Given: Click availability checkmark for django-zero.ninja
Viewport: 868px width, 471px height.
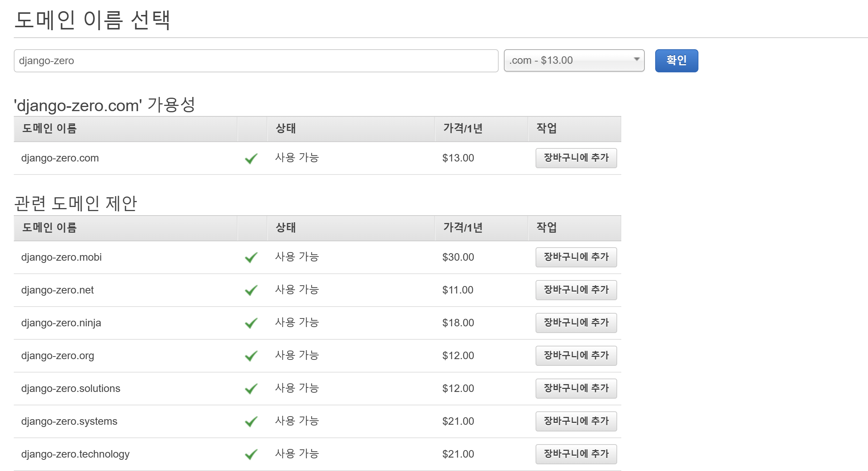Looking at the screenshot, I should click(x=251, y=323).
